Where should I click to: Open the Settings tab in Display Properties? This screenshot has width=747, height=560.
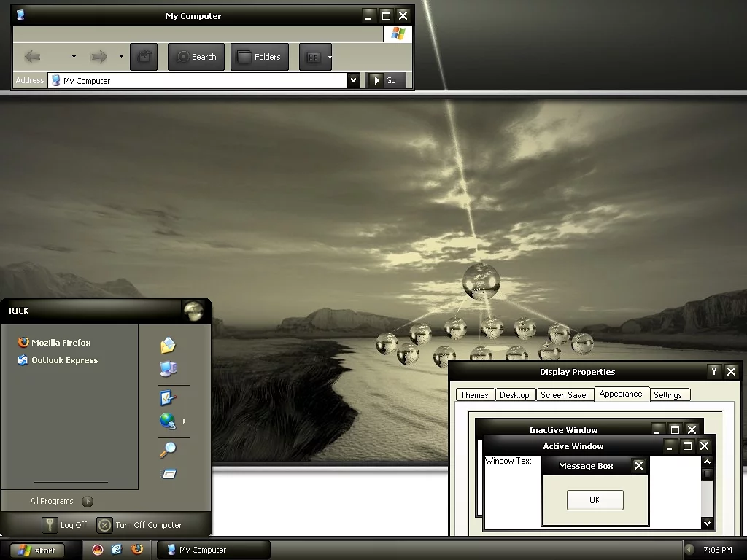pos(667,394)
